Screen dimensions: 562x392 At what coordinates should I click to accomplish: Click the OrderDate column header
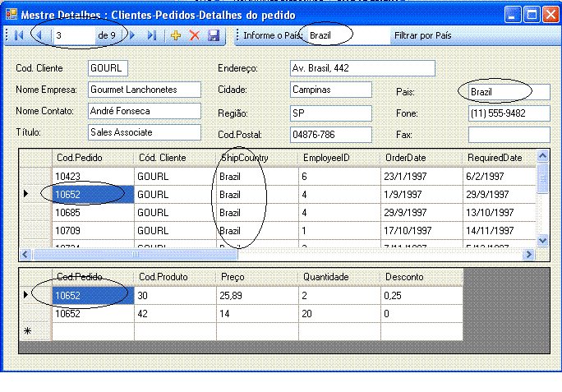pos(421,158)
